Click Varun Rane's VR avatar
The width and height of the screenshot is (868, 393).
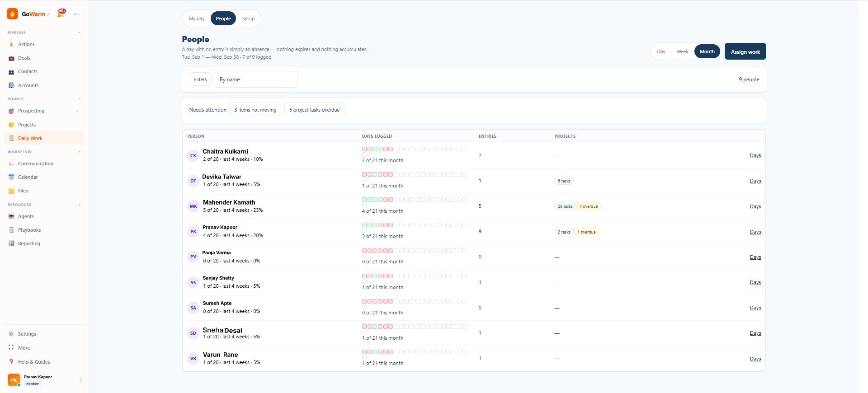[193, 358]
